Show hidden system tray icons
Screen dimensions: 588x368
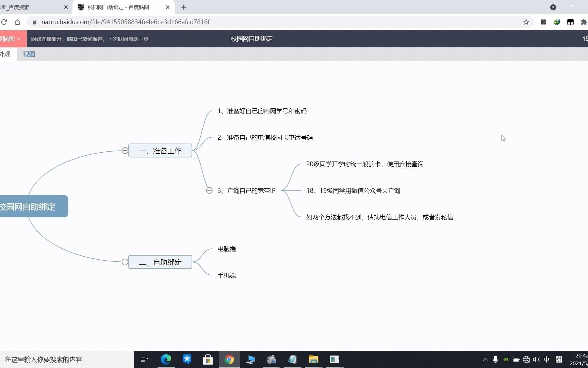(486, 359)
